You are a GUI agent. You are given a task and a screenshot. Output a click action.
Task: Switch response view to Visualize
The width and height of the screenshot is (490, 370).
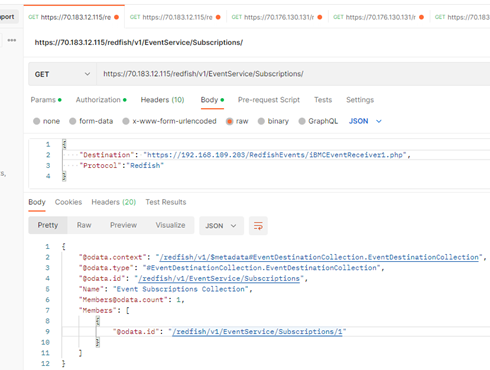pyautogui.click(x=170, y=225)
